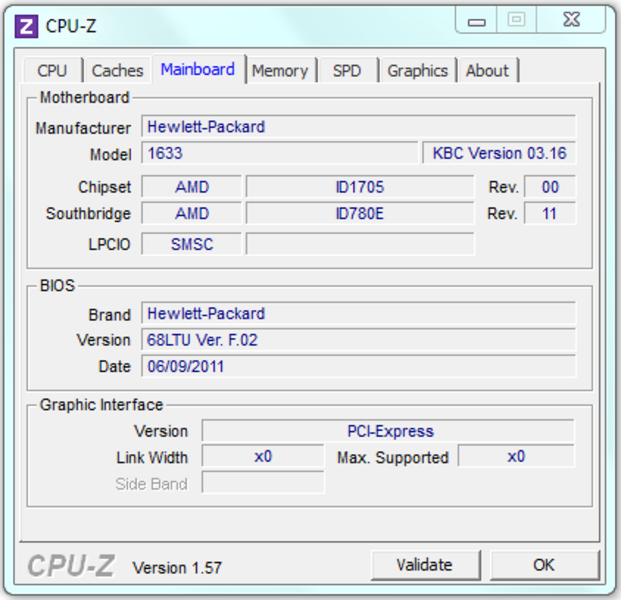The width and height of the screenshot is (621, 600).
Task: Click the KBC Version 03.16 field
Action: (x=499, y=153)
